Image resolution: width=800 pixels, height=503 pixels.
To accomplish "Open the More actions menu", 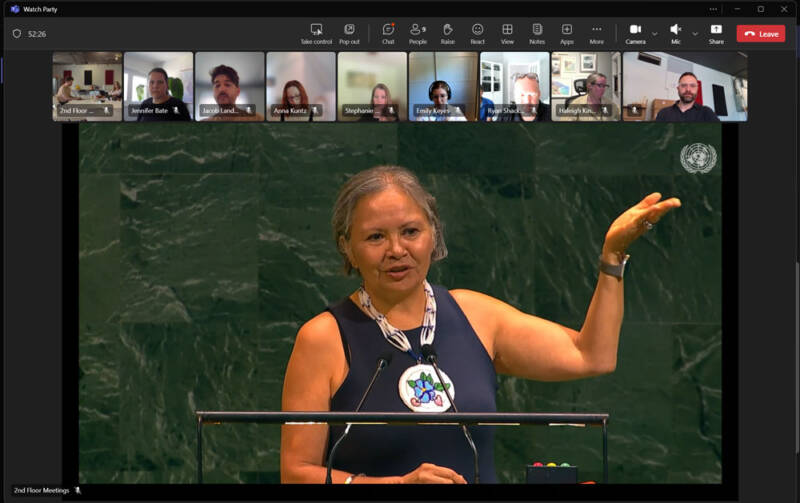I will coord(596,34).
